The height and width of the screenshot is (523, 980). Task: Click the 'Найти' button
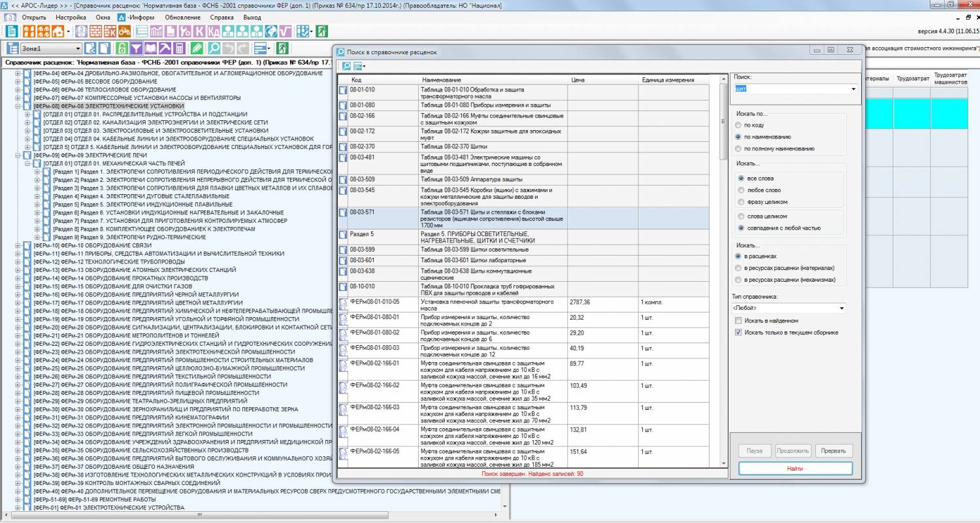pos(795,469)
